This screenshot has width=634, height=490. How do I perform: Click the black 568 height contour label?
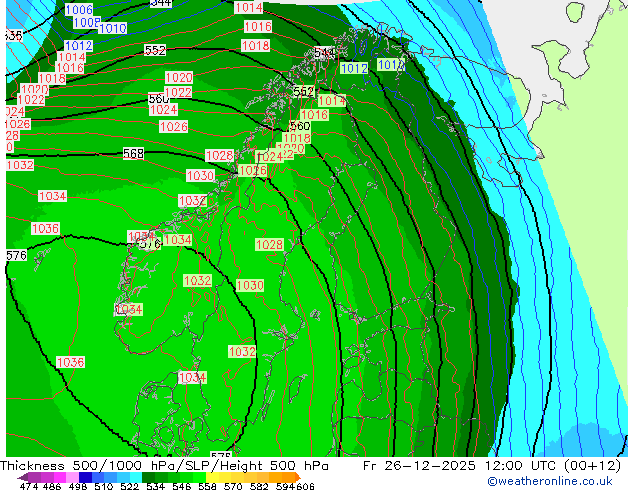click(133, 154)
